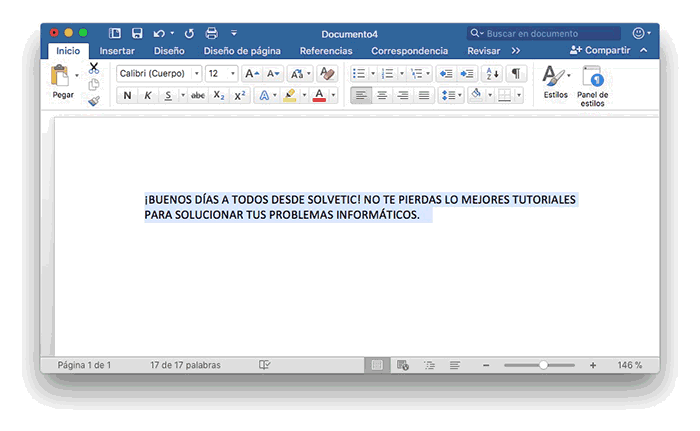This screenshot has height=431, width=700.
Task: Increase the paragraph indent
Action: tap(467, 74)
